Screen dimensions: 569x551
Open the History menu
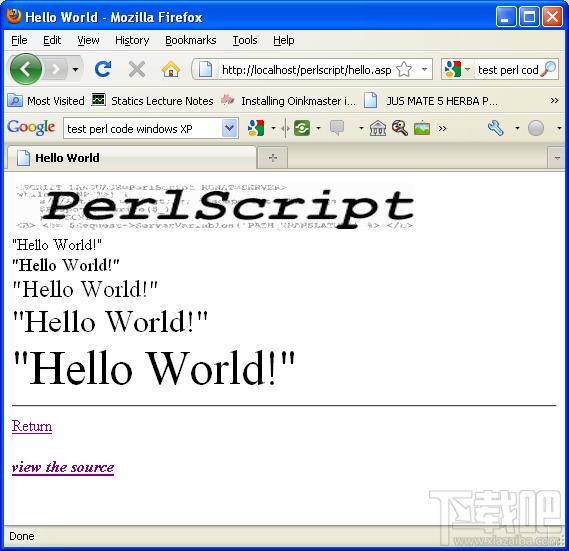(132, 40)
